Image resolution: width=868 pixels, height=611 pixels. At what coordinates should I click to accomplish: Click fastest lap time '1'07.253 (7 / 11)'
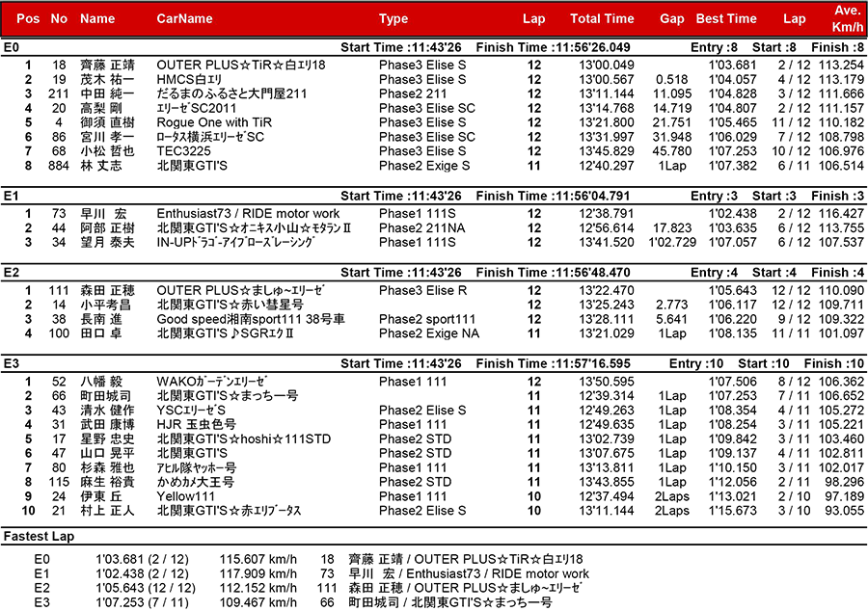click(x=142, y=603)
